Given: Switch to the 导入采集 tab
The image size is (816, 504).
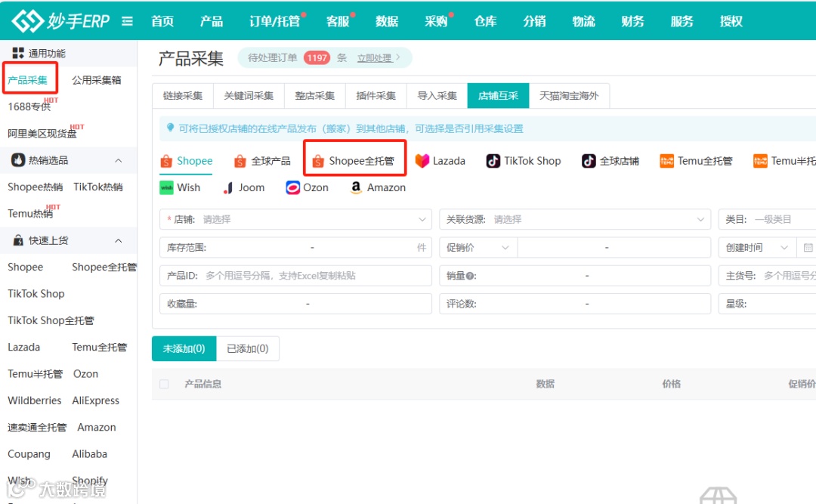Looking at the screenshot, I should [437, 96].
